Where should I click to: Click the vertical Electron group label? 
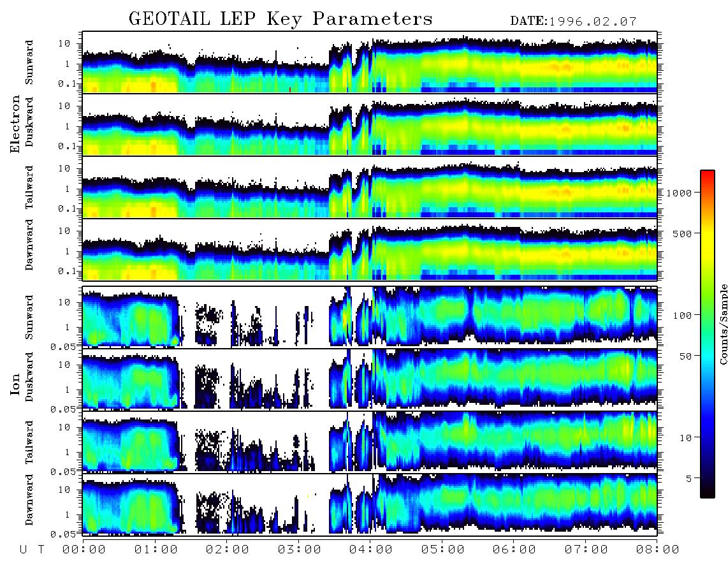15,124
